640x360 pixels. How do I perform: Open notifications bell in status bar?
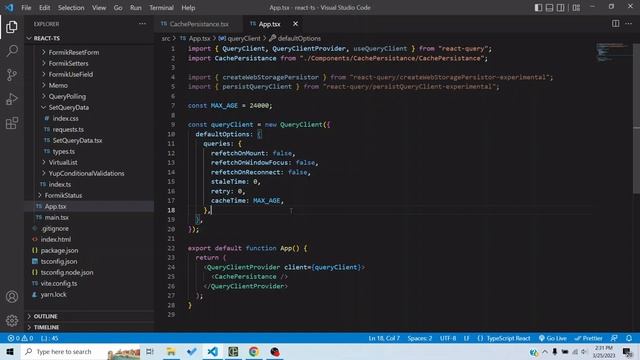(x=629, y=338)
